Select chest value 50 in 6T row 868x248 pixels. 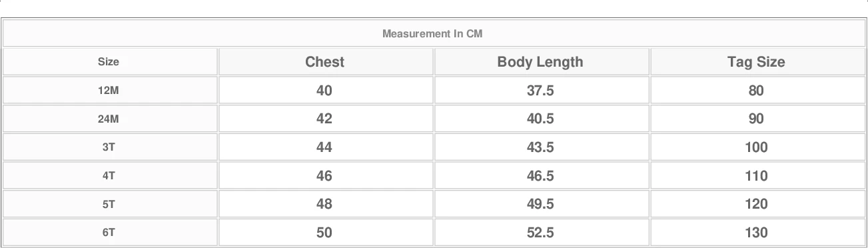[324, 233]
